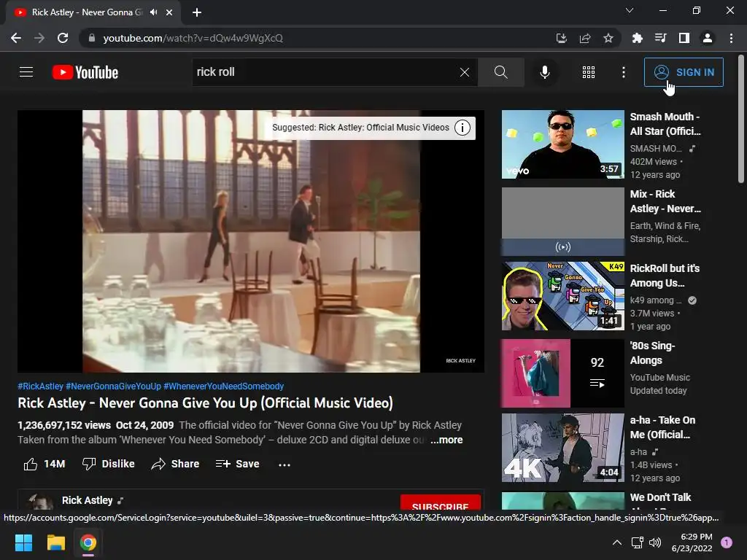Open the #RickAstley hashtag link
Screen dimensions: 747x560
pyautogui.click(x=41, y=386)
